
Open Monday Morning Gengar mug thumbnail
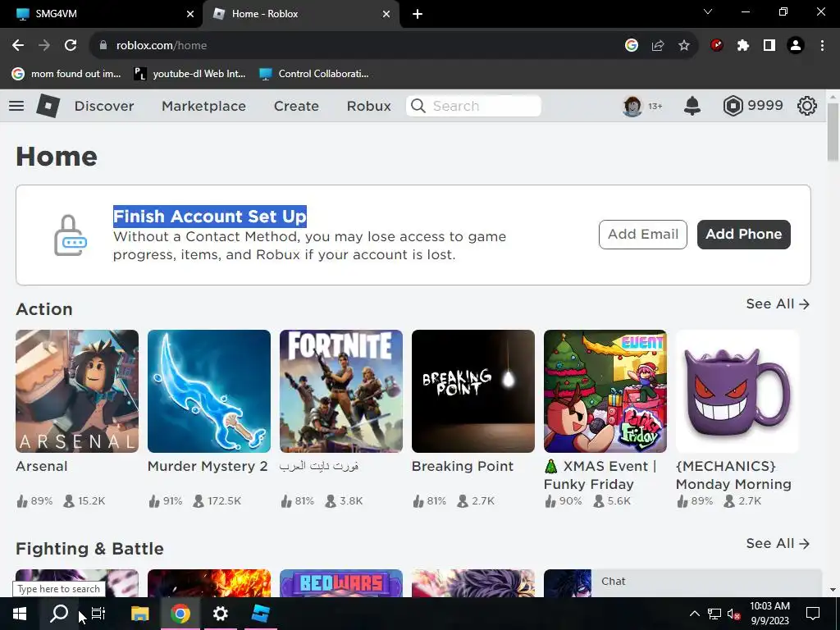click(737, 391)
